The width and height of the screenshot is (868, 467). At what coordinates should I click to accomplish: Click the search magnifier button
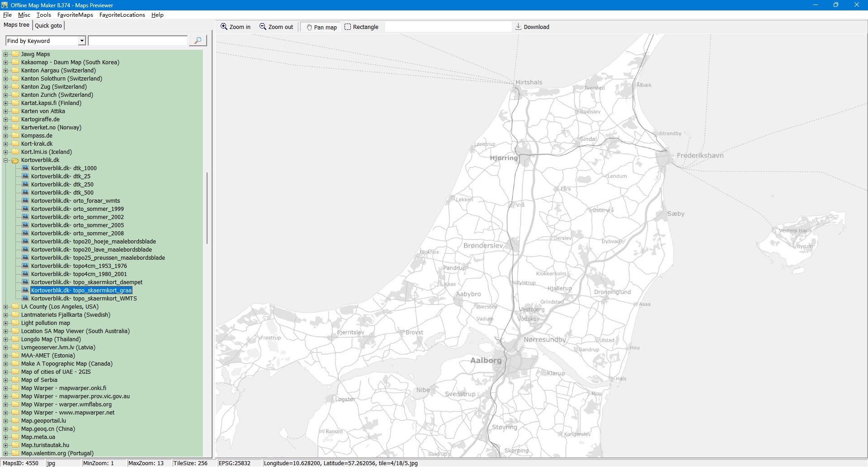coord(198,41)
